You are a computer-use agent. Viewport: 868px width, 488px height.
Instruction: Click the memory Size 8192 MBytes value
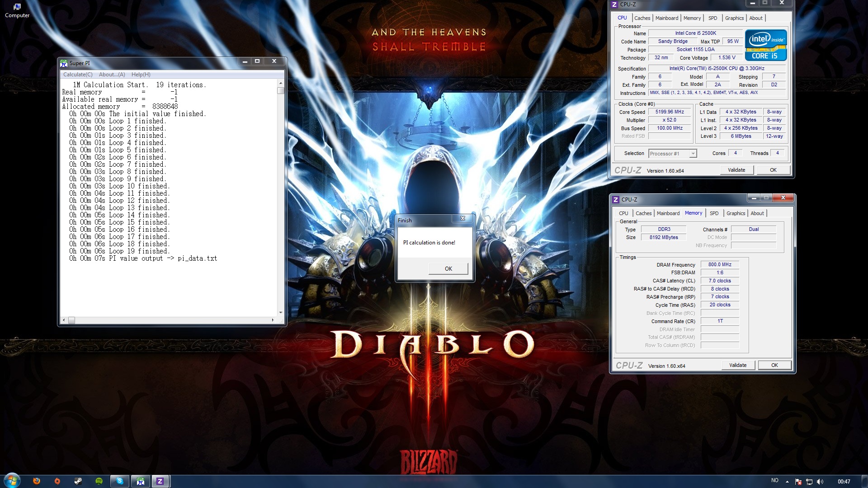coord(664,237)
